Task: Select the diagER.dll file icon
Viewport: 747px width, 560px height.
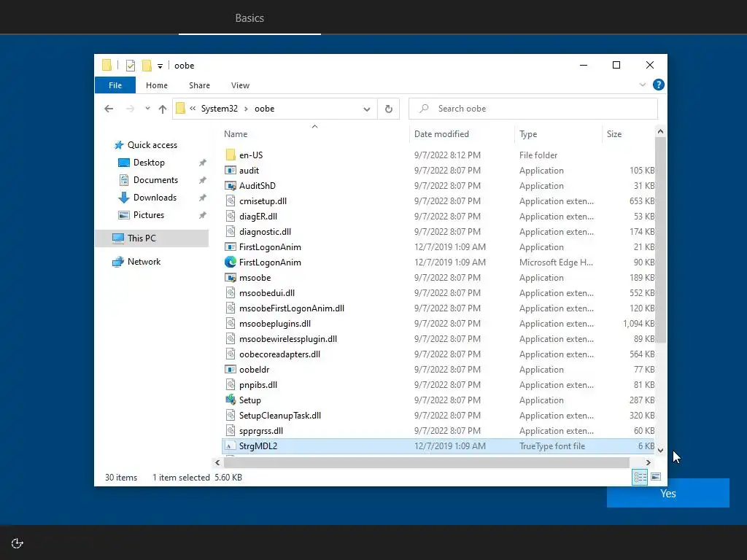Action: point(230,216)
